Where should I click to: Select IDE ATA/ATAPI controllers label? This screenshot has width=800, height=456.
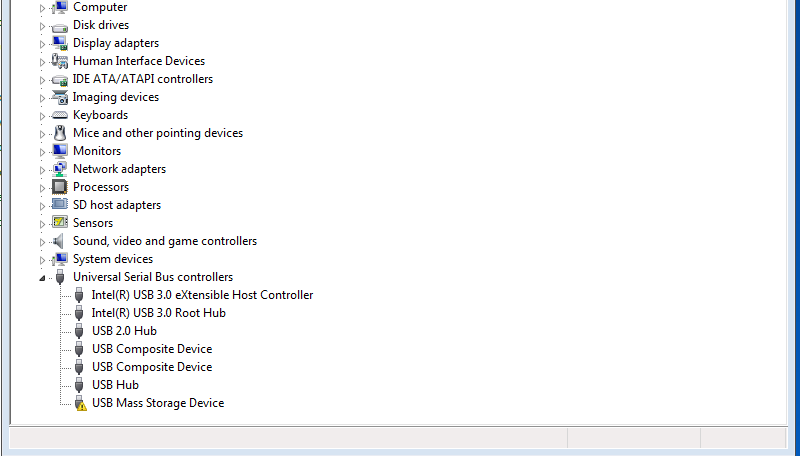tap(143, 79)
